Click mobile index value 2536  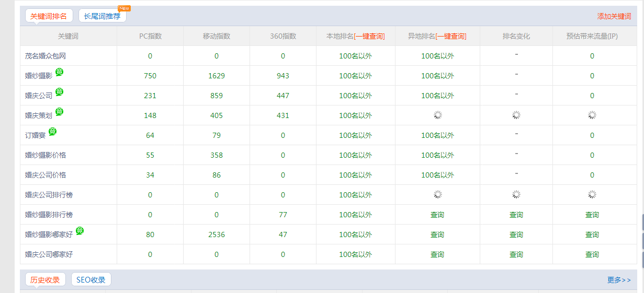click(x=217, y=235)
